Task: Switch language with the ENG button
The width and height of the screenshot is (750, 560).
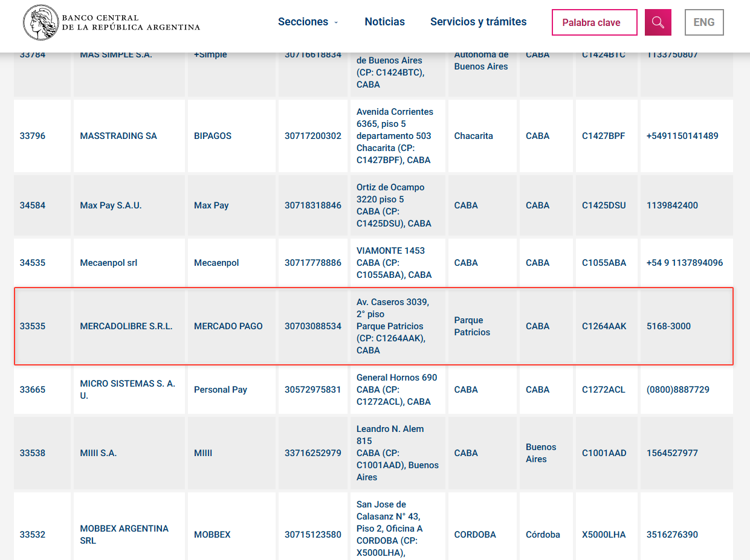Action: click(703, 22)
